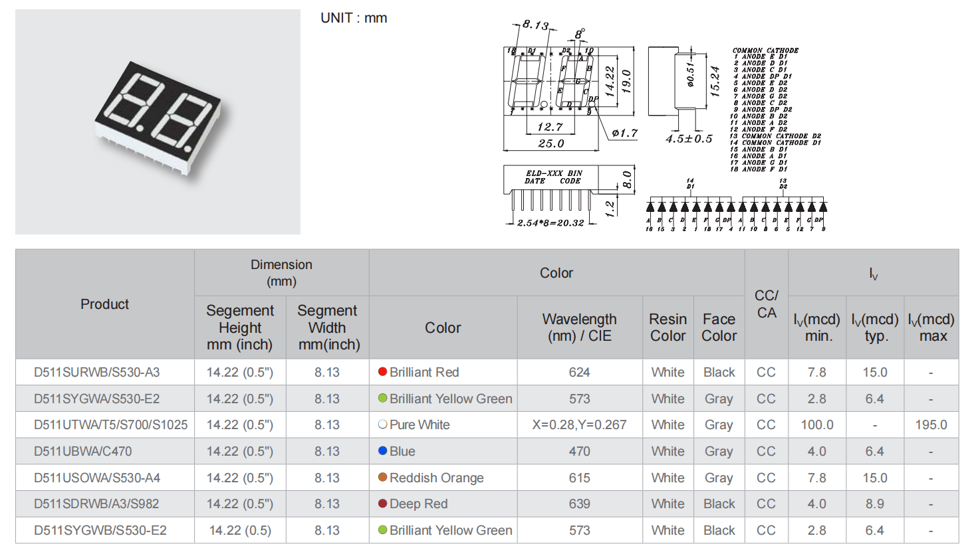
Task: Click the 'Resin Color' column header
Action: tap(668, 327)
